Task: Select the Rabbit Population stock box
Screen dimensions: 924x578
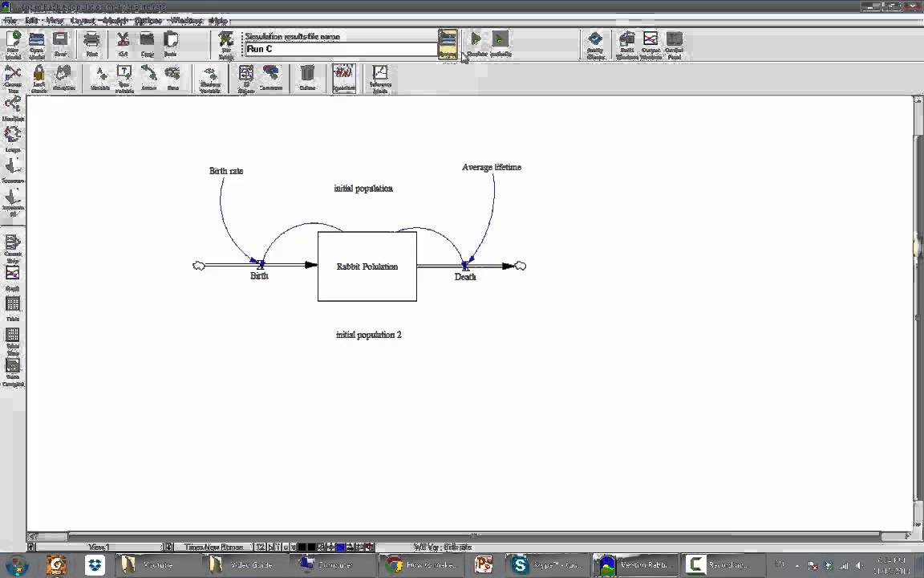Action: 367,267
